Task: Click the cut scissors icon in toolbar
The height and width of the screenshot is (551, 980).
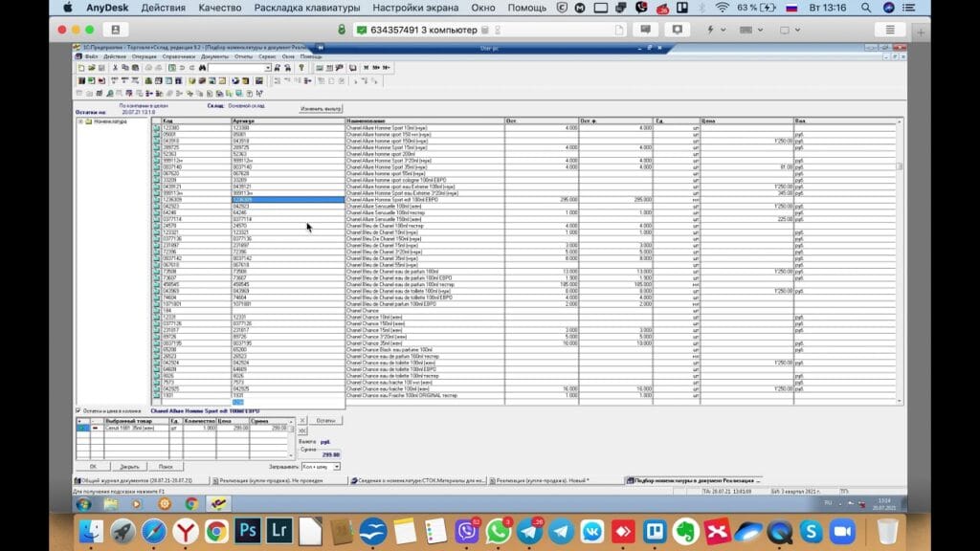Action: point(114,68)
